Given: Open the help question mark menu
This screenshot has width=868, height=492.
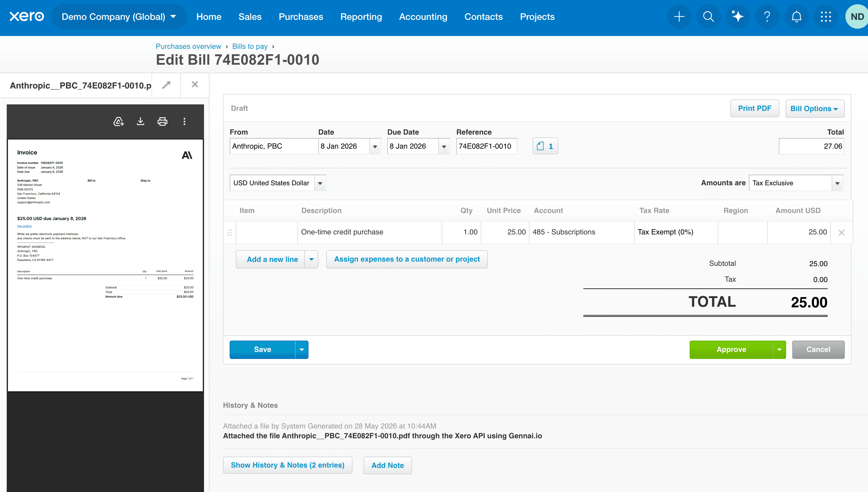Looking at the screenshot, I should pyautogui.click(x=767, y=16).
